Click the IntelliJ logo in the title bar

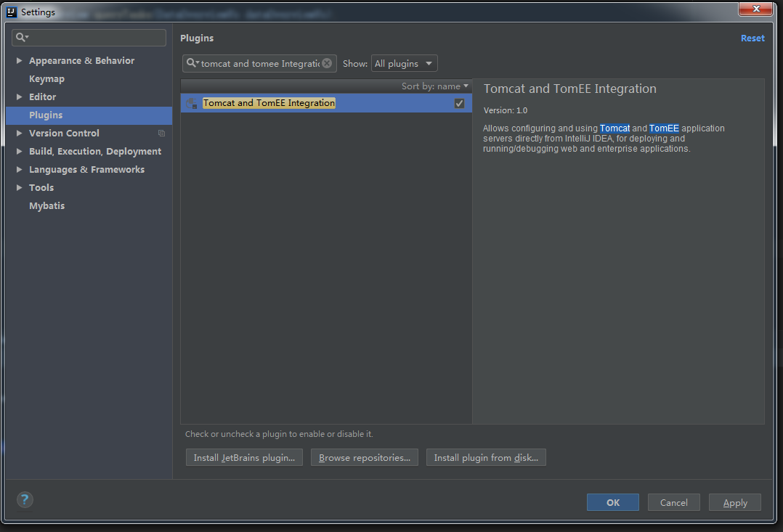[12, 12]
